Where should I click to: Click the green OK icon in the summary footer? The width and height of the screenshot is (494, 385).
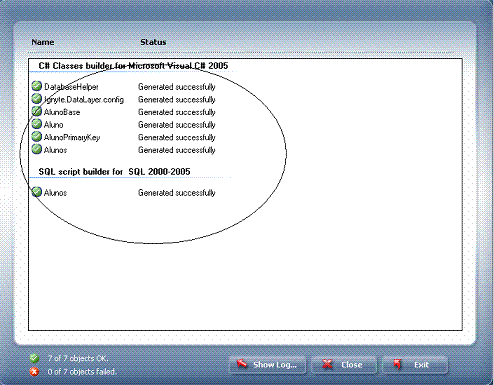34,359
